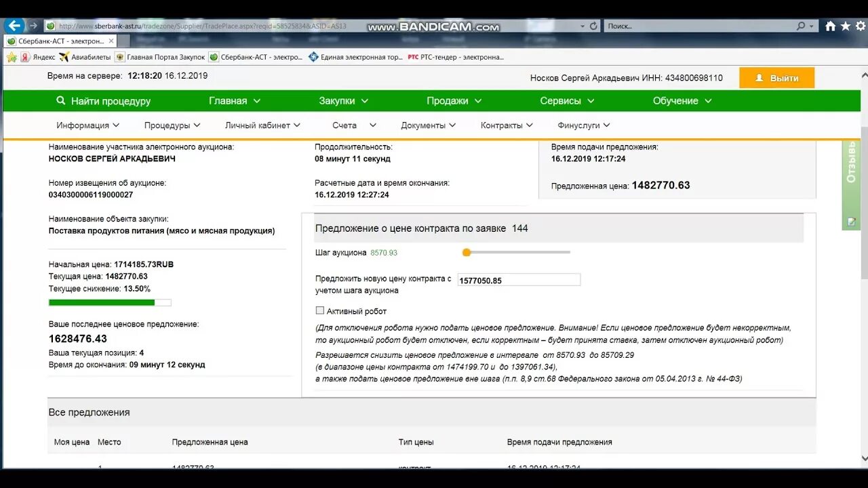Expand the Счета submenu
Screen dimensions: 868x488
pyautogui.click(x=354, y=125)
